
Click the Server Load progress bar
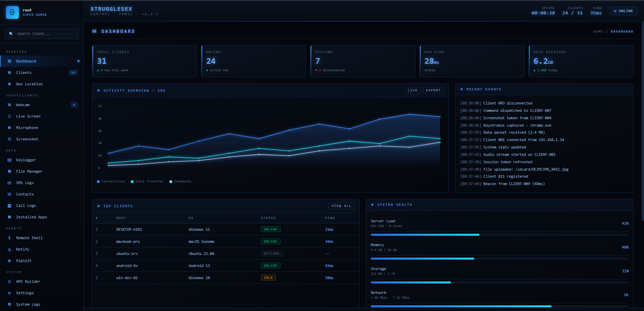click(499, 235)
